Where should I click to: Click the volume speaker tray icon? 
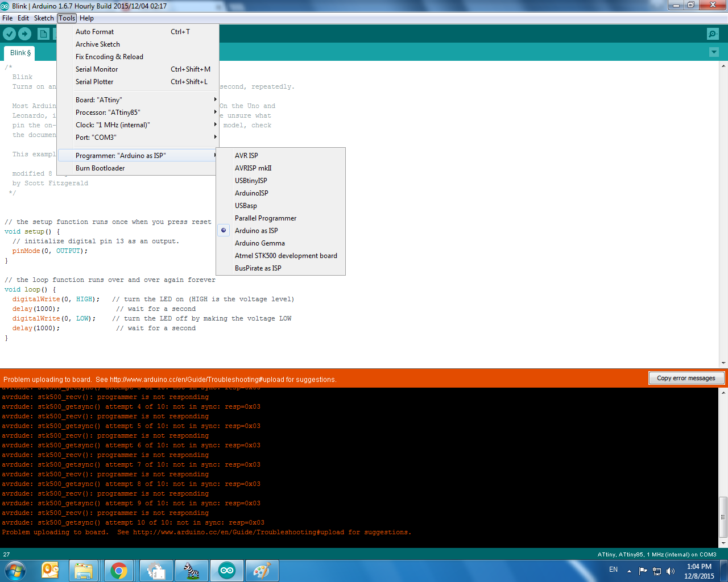pyautogui.click(x=671, y=571)
